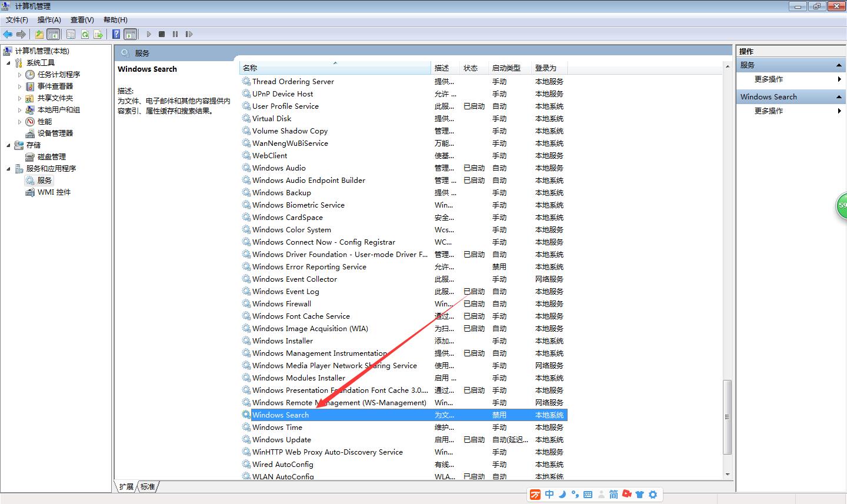Click the orange Wubi IME logo icon
847x504 pixels.
click(x=535, y=495)
